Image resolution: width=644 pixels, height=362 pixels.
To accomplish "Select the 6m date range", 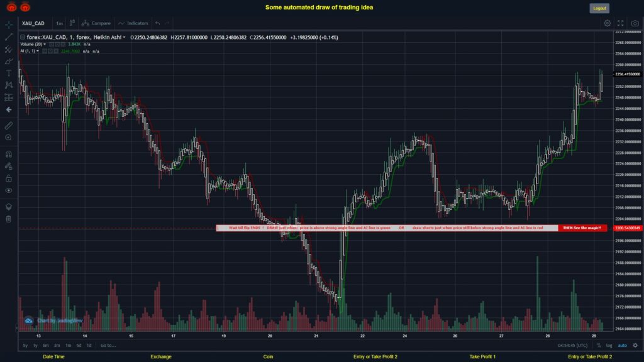I will pyautogui.click(x=45, y=345).
